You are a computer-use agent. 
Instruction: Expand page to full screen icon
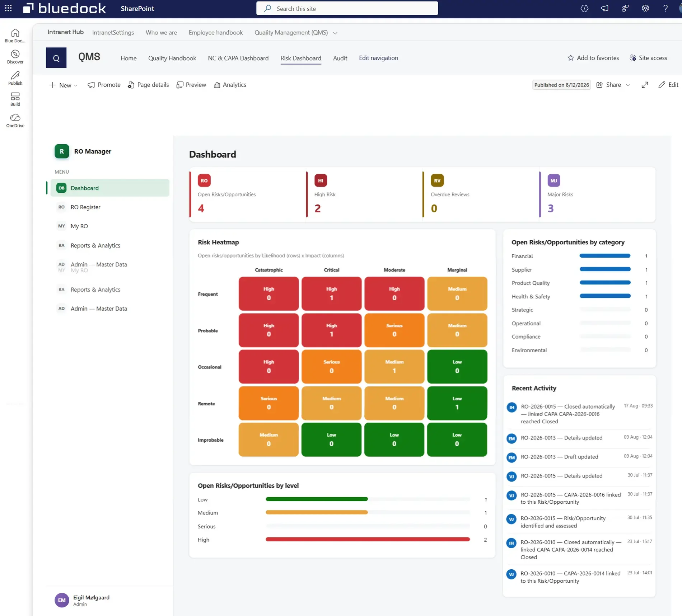click(x=645, y=85)
